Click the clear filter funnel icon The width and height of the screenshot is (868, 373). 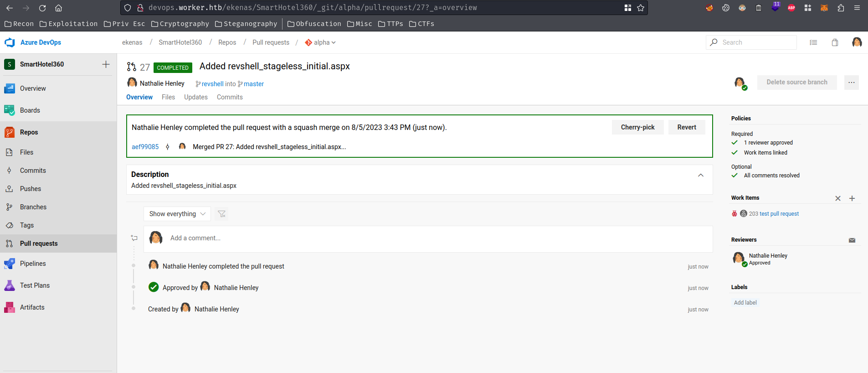click(221, 214)
